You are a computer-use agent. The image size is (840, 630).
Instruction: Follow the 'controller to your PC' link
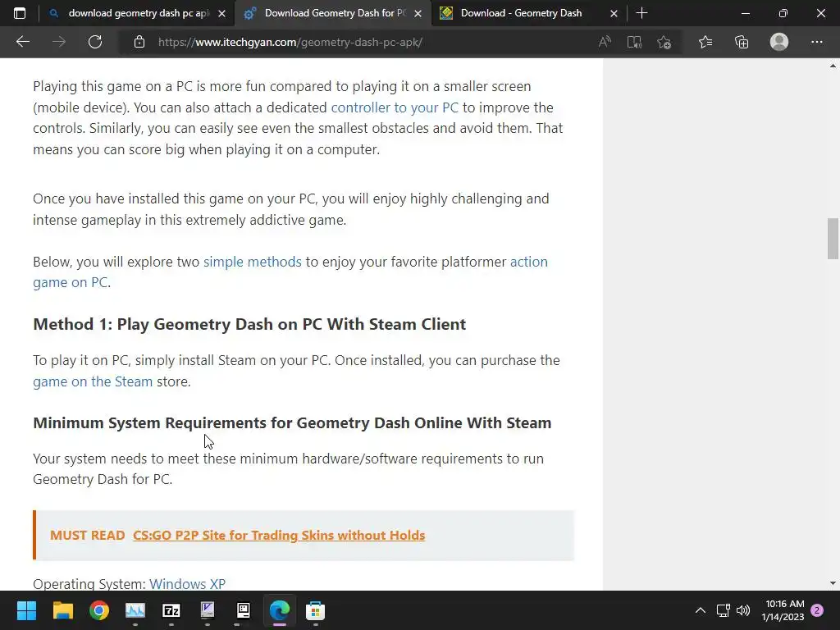[x=395, y=107]
